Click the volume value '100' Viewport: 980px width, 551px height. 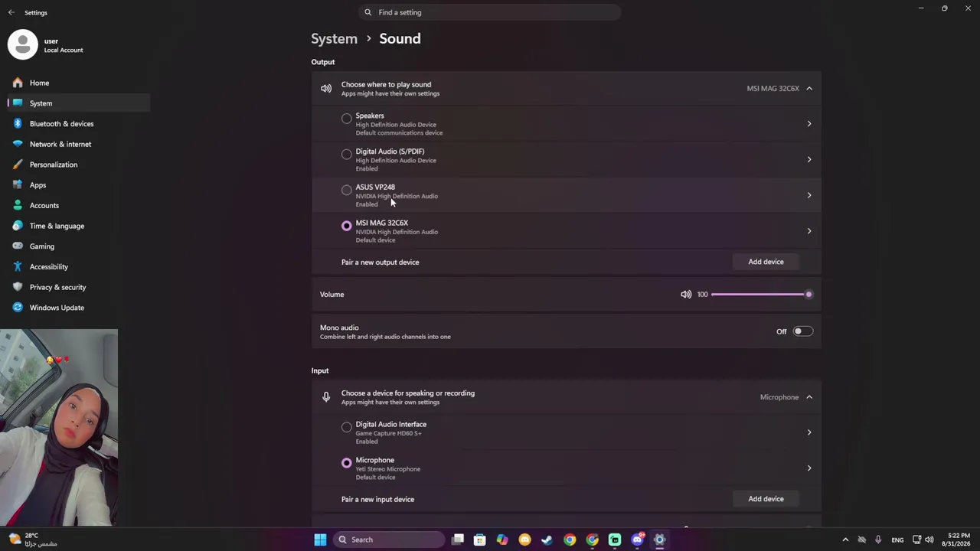pyautogui.click(x=702, y=295)
